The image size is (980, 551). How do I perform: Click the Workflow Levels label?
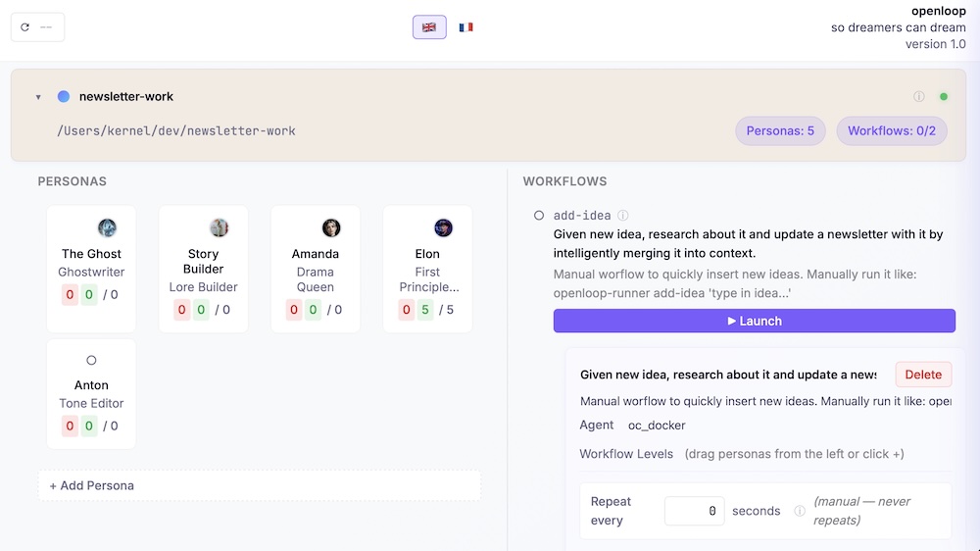click(626, 454)
